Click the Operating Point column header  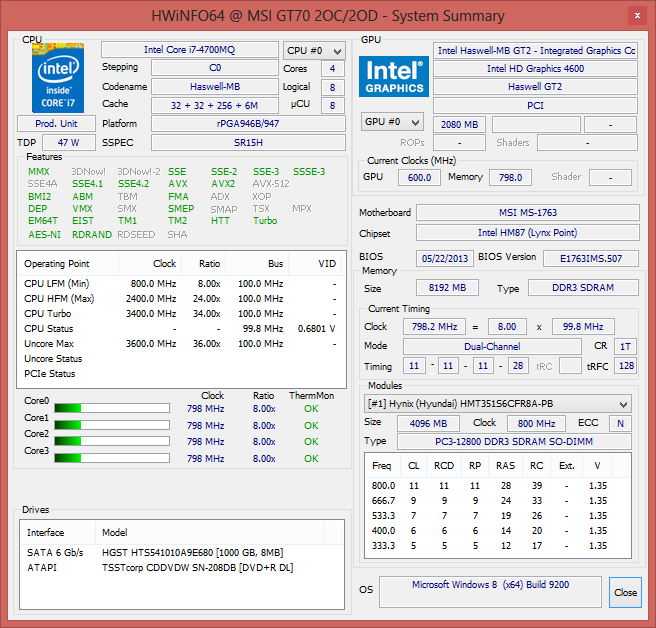coord(68,264)
